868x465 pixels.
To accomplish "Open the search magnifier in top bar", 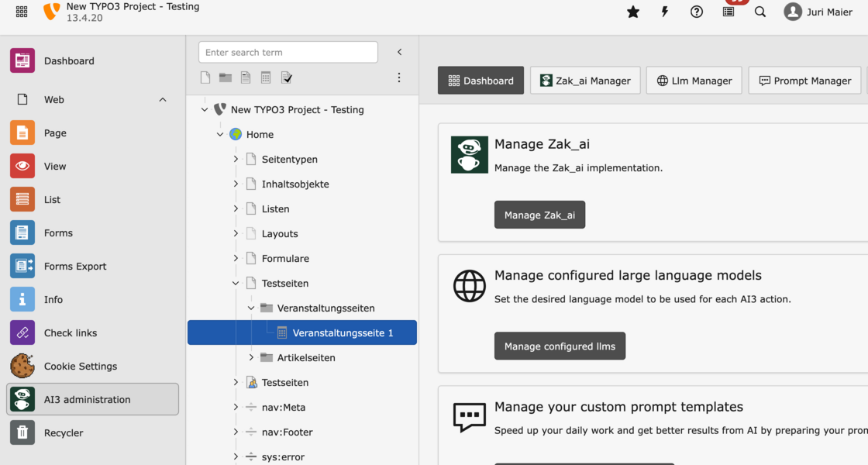I will (760, 12).
